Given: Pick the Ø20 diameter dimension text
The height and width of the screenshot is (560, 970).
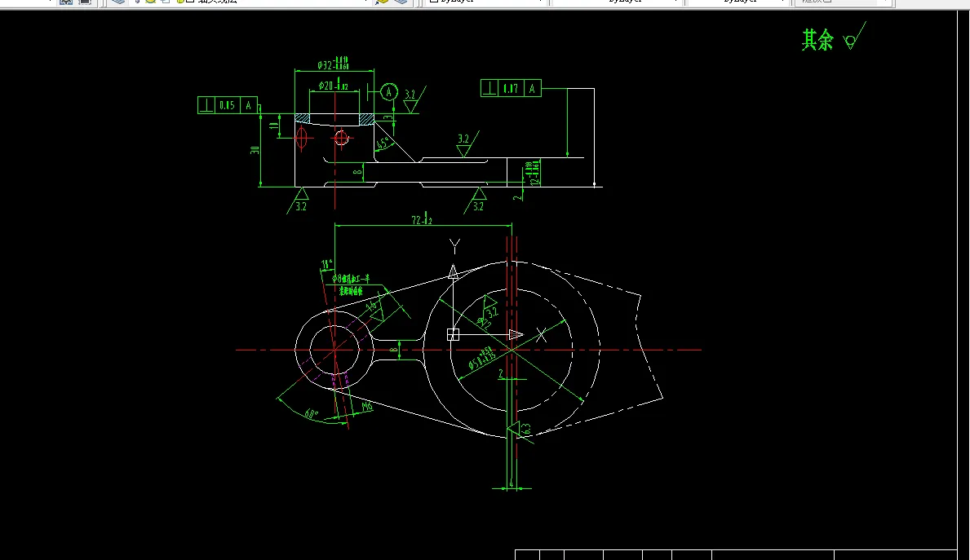Looking at the screenshot, I should click(334, 86).
